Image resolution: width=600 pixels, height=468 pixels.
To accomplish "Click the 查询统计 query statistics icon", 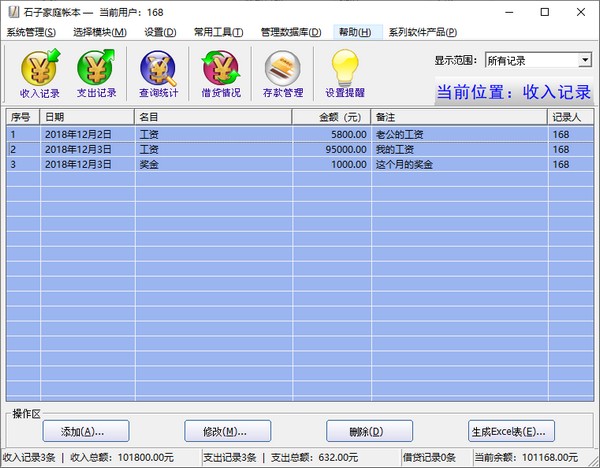I will pyautogui.click(x=159, y=73).
